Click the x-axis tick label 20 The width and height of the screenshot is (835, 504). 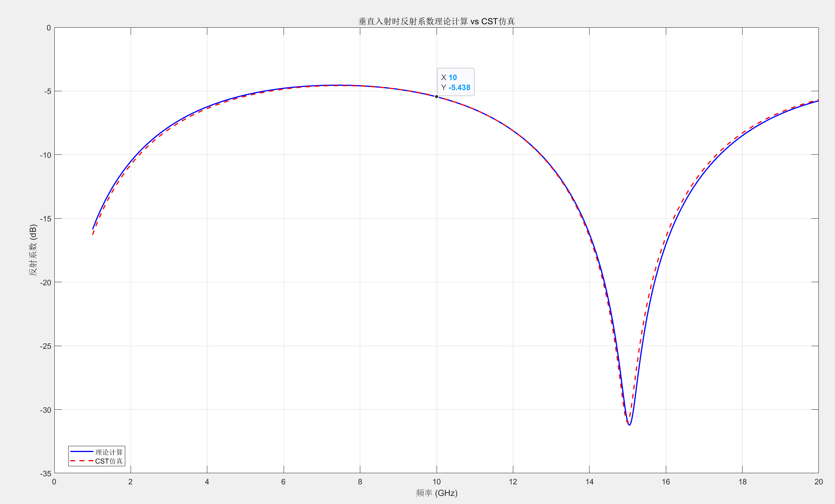818,482
